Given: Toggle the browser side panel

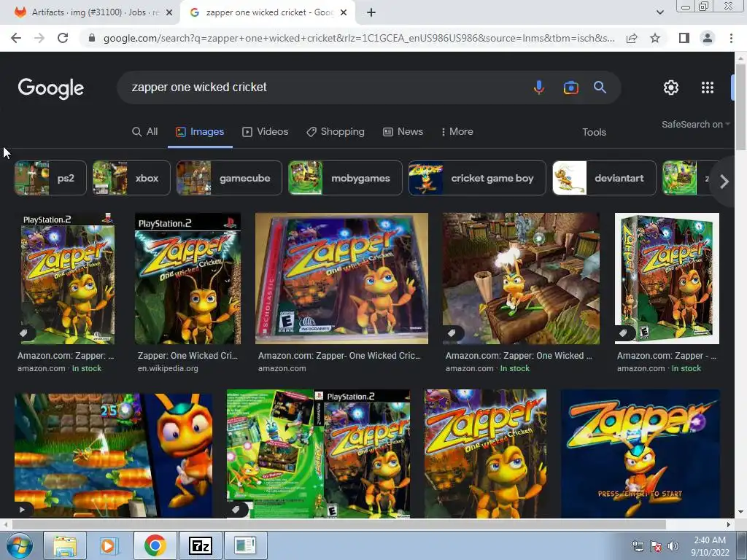Looking at the screenshot, I should (x=684, y=38).
